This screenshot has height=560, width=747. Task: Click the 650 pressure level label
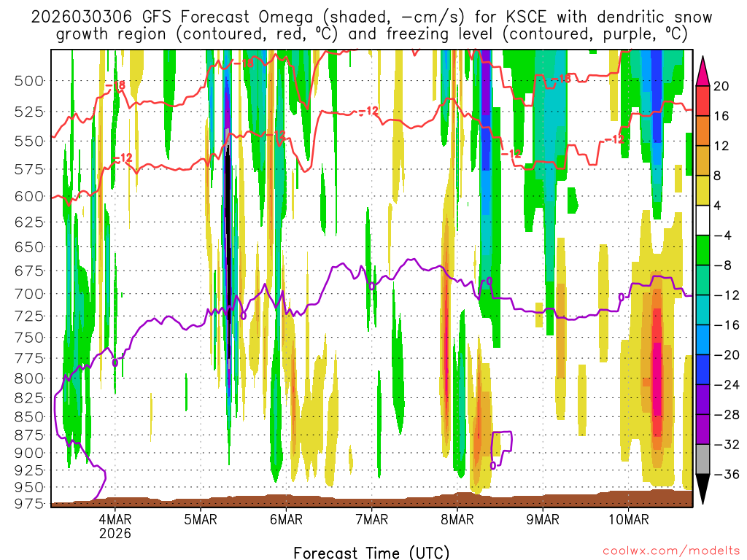coord(28,246)
